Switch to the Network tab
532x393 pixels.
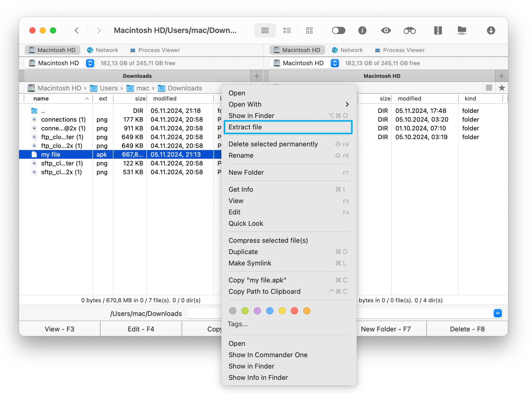tap(103, 50)
